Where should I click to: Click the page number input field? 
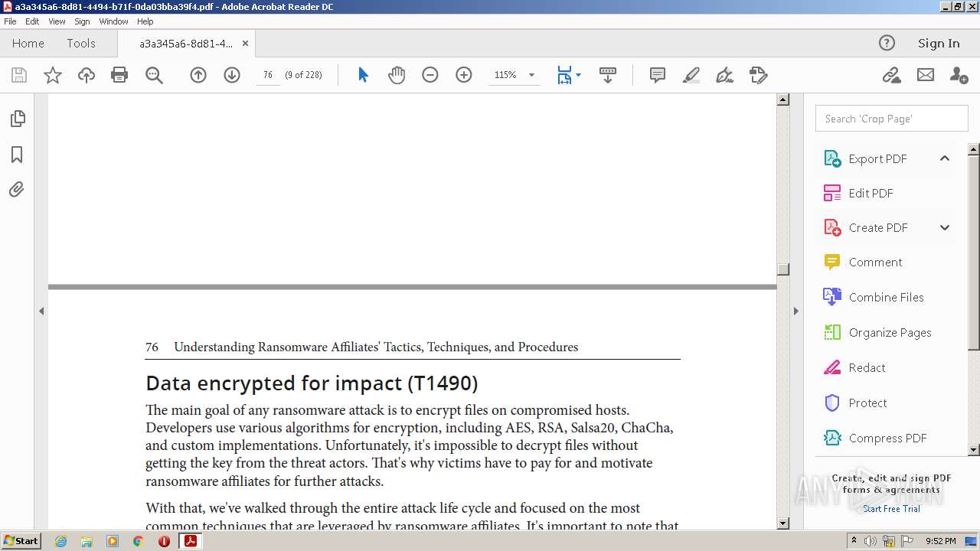pos(268,75)
